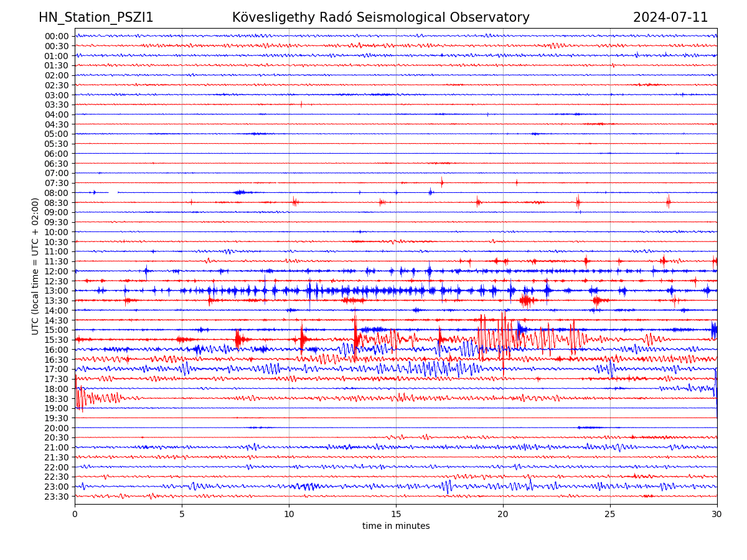Click the 0 tick on the x-axis

(x=75, y=514)
